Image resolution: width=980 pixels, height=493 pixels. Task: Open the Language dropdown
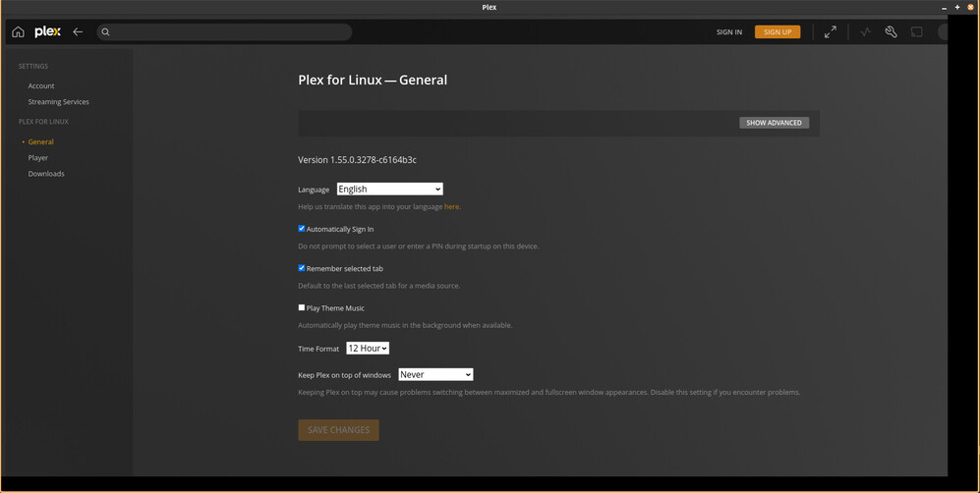pos(389,190)
